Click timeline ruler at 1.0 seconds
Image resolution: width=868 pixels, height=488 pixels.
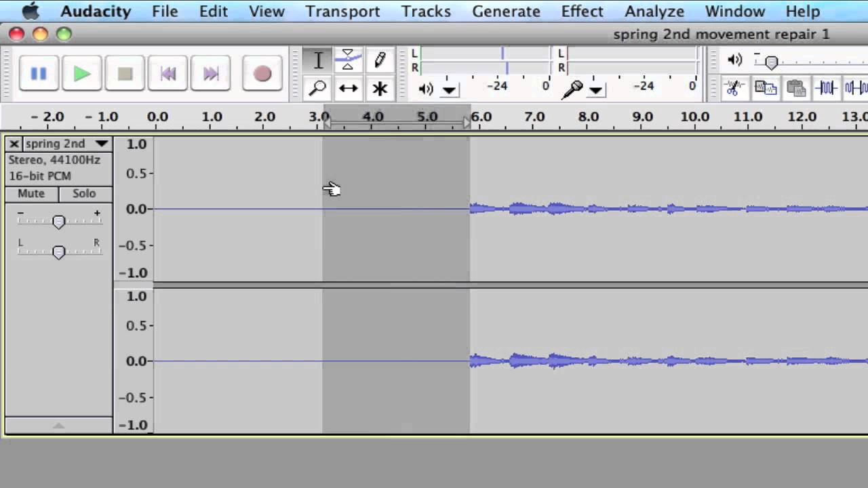[x=212, y=117]
